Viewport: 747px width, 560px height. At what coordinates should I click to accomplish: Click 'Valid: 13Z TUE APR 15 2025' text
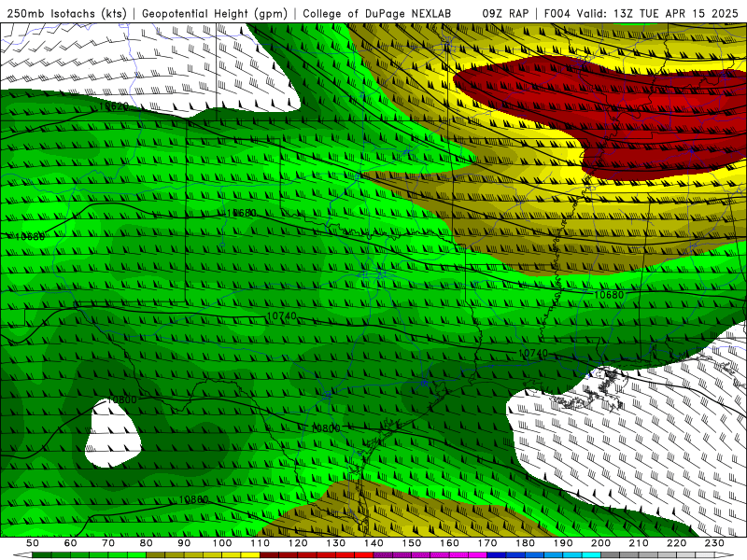click(x=657, y=13)
